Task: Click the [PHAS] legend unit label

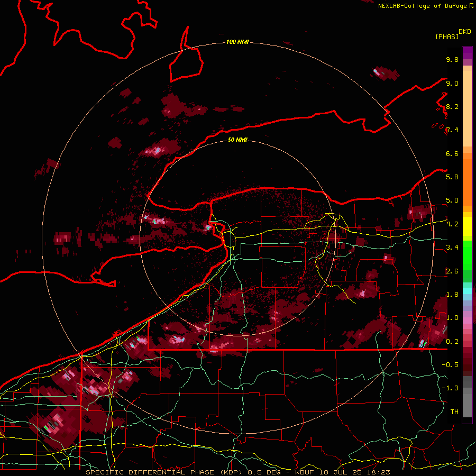Action: coord(447,37)
